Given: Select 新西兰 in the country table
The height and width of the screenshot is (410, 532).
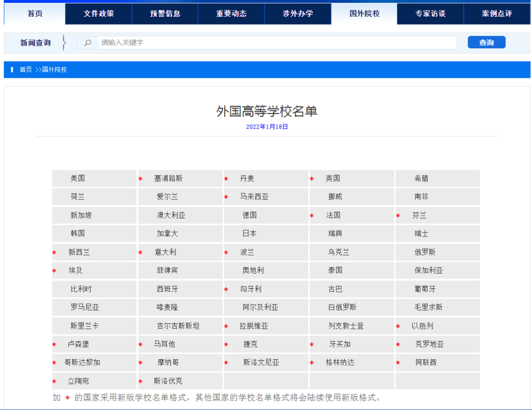Looking at the screenshot, I should coord(79,252).
